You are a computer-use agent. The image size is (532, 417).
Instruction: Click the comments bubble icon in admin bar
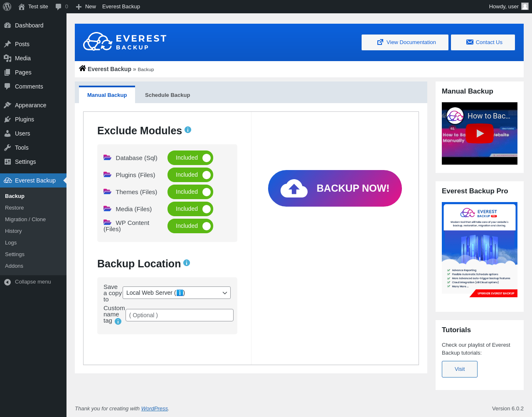(59, 7)
